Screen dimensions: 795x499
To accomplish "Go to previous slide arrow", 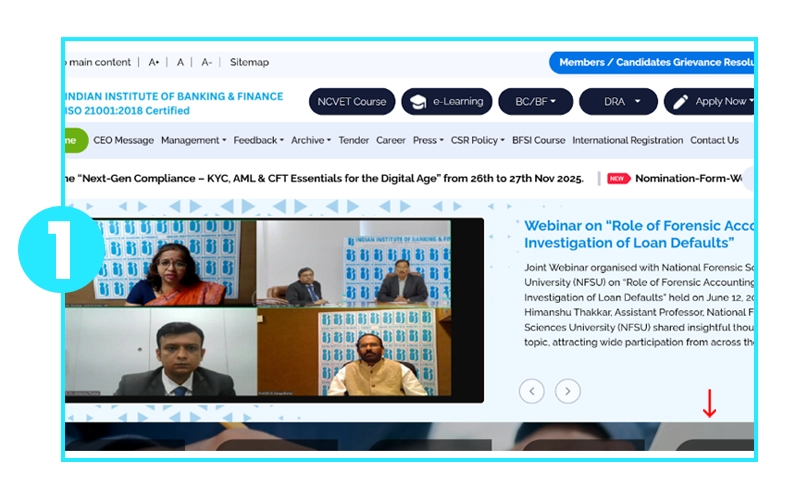I will pos(532,391).
